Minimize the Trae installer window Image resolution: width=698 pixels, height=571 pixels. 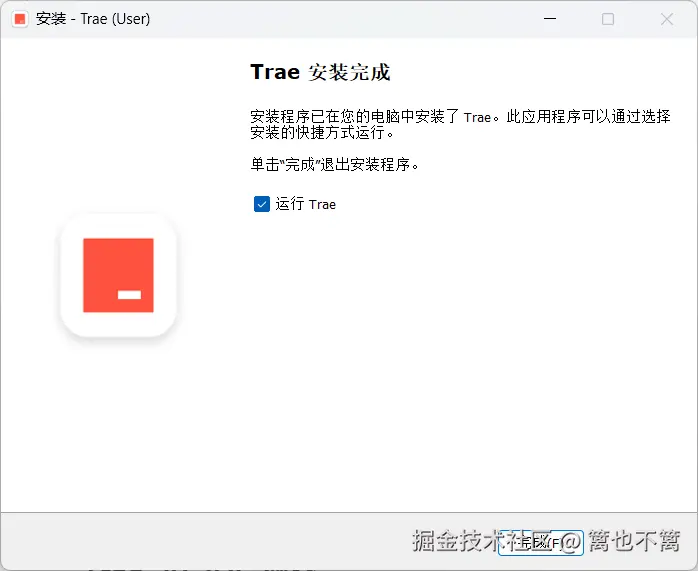(550, 19)
